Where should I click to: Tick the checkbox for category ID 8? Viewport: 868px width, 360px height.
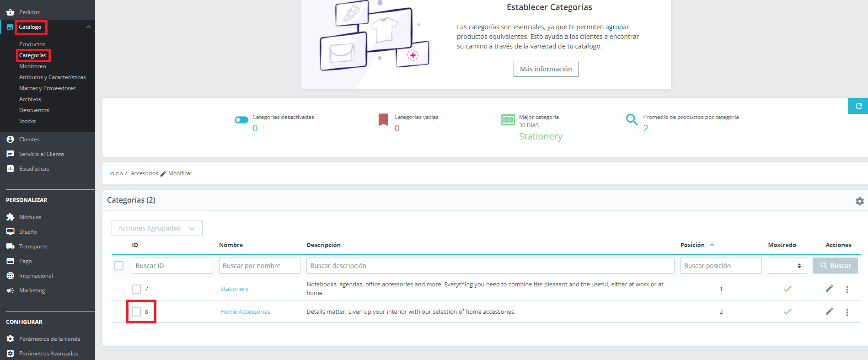[136, 312]
